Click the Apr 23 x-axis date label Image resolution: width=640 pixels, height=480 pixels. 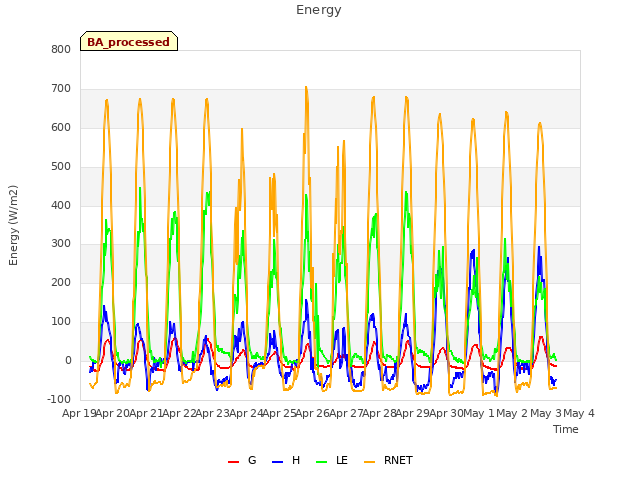pos(212,413)
